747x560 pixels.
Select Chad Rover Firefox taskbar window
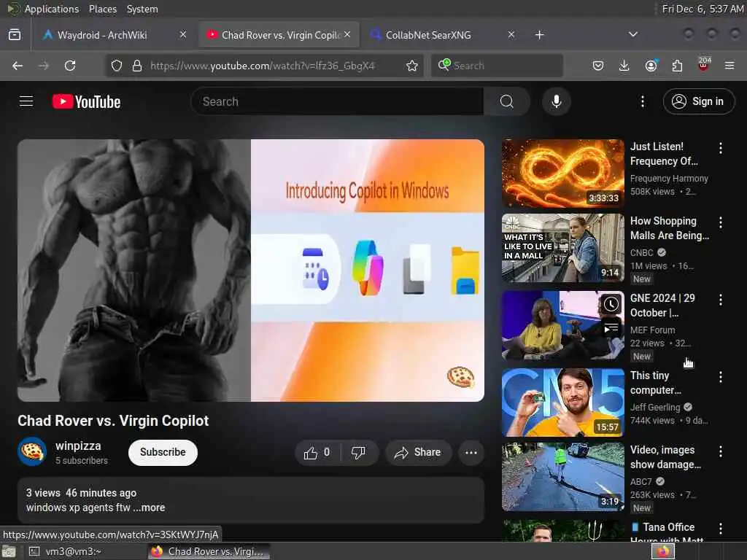pos(209,551)
